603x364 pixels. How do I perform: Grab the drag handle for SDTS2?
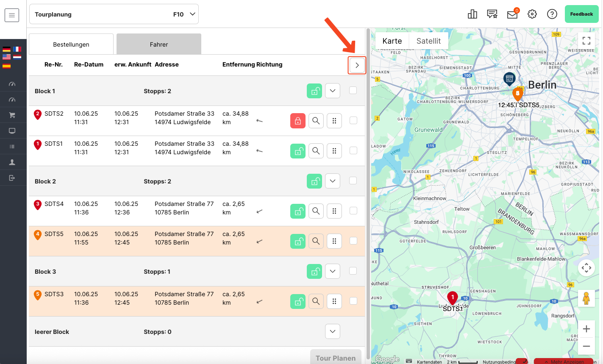(x=334, y=121)
